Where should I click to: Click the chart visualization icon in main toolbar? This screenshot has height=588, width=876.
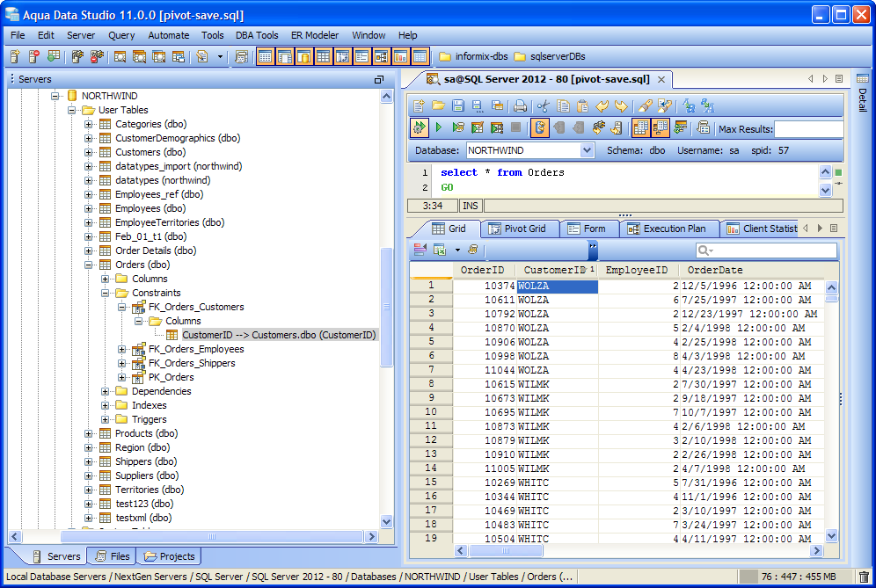coord(400,56)
